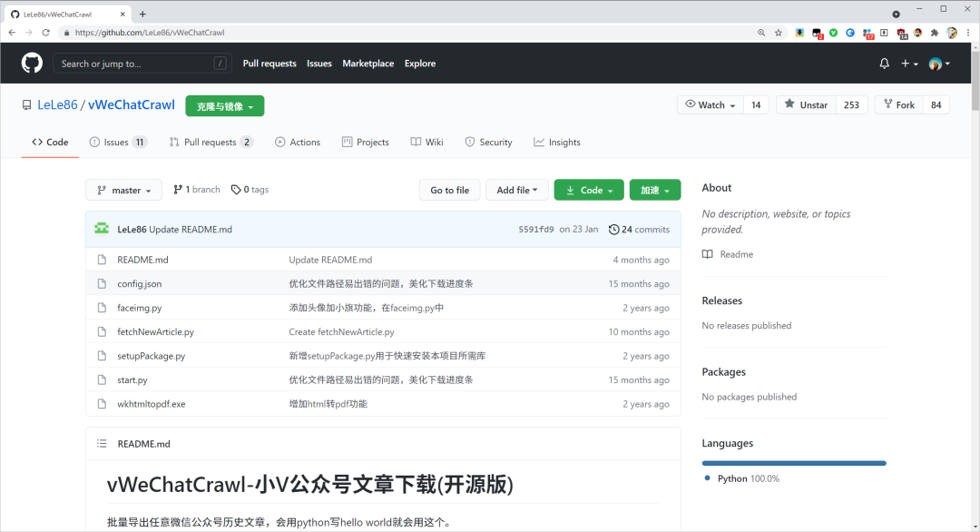980x532 pixels.
Task: Open the Add file dropdown
Action: [x=516, y=189]
